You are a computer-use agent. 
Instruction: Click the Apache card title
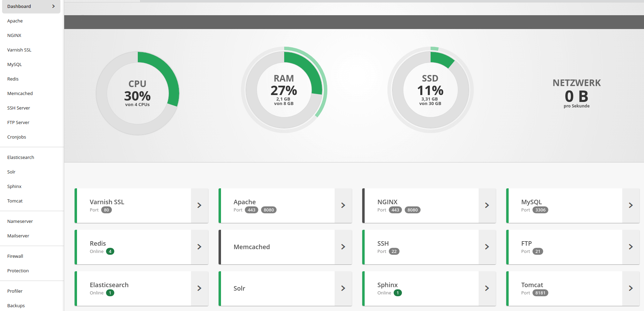tap(244, 202)
